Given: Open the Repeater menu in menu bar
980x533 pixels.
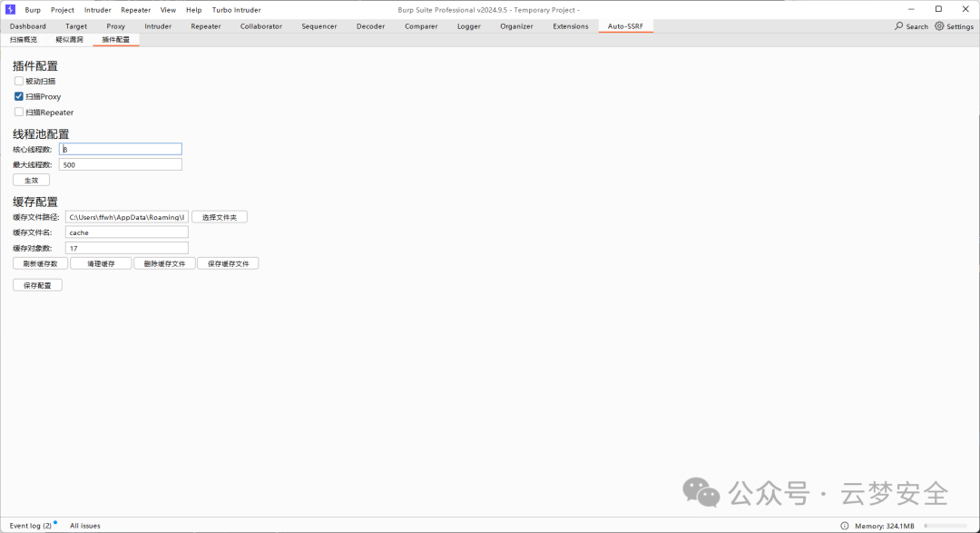Looking at the screenshot, I should click(x=135, y=10).
